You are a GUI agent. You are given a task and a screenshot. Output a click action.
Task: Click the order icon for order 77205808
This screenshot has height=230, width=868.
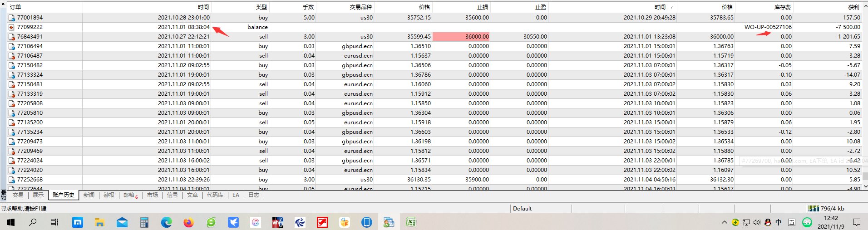pyautogui.click(x=12, y=103)
